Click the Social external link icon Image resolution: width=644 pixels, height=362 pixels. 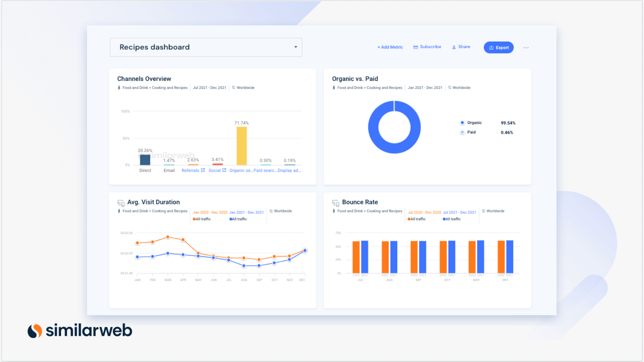[224, 170]
